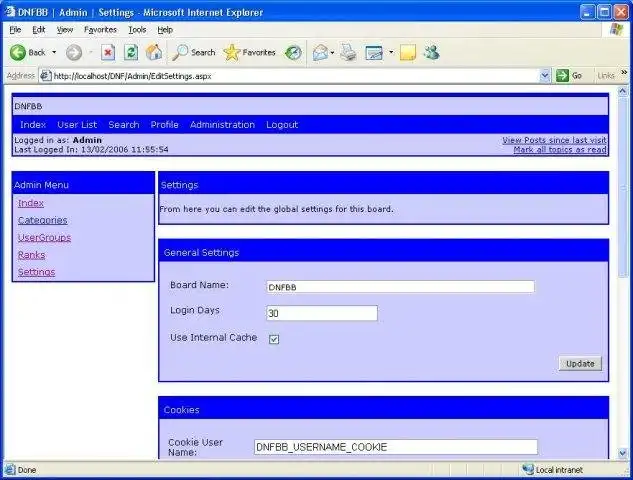Open the Search toolbar button
Viewport: 633px width, 480px height.
(x=194, y=52)
